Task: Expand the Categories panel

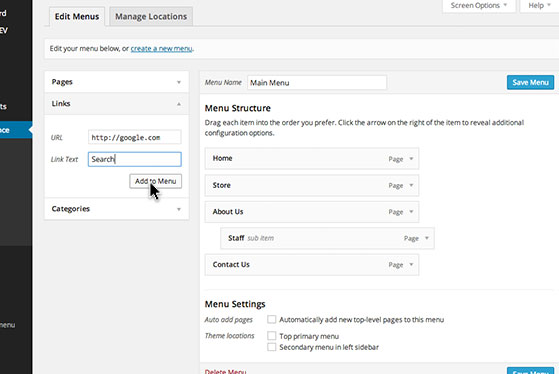Action: click(117, 209)
